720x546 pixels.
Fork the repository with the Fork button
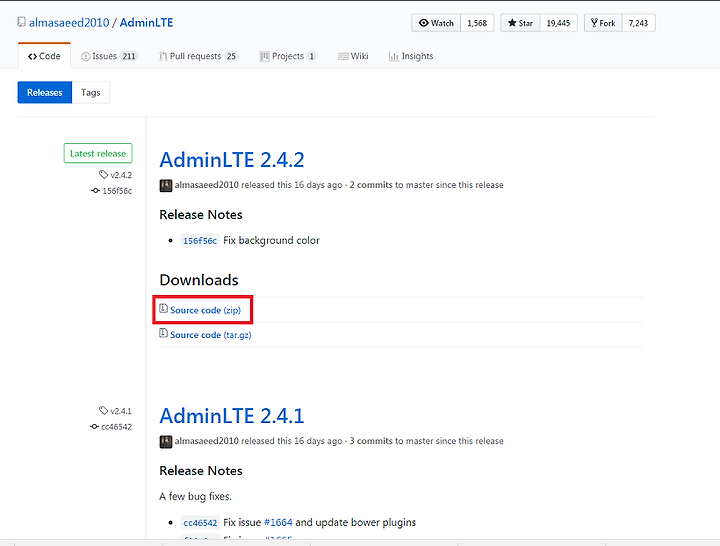pyautogui.click(x=603, y=23)
